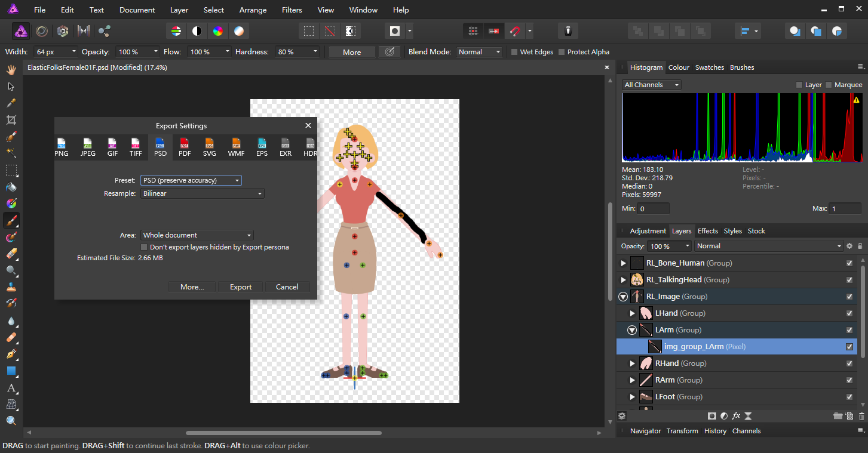Delete layer with trash icon

861,415
